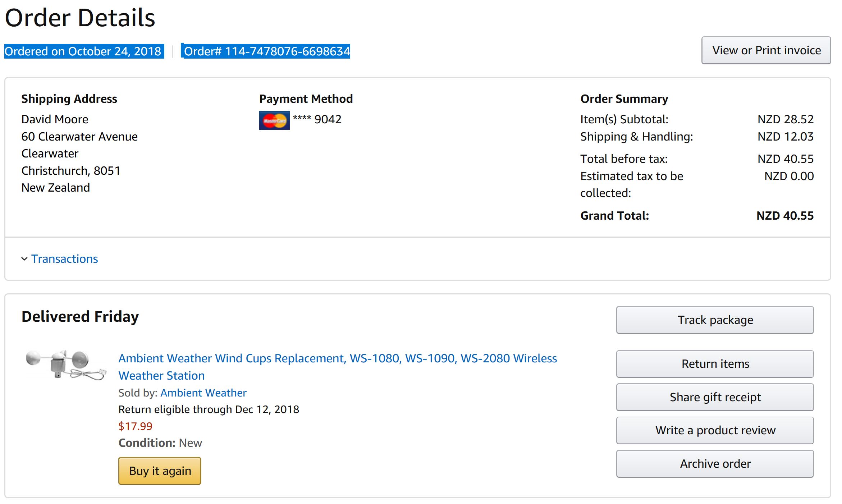Click the Track package button
This screenshot has height=504, width=842.
click(715, 320)
